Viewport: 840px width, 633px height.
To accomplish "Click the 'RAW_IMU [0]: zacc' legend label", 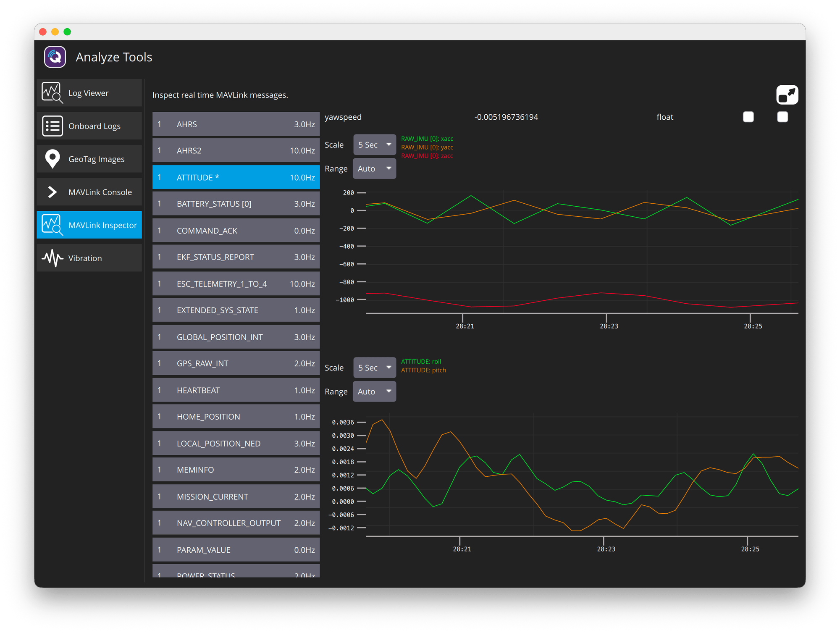I will pyautogui.click(x=427, y=156).
